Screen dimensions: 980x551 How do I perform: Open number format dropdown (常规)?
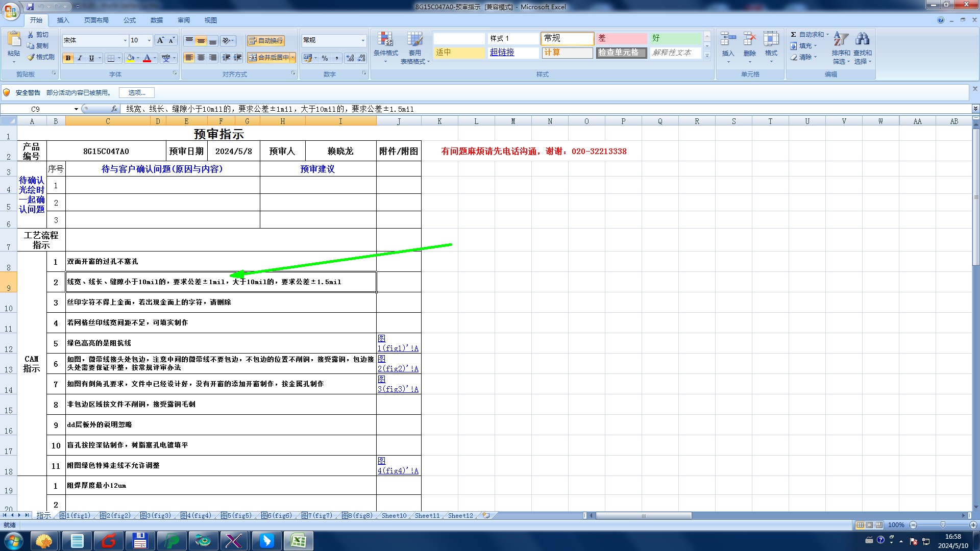coord(363,40)
